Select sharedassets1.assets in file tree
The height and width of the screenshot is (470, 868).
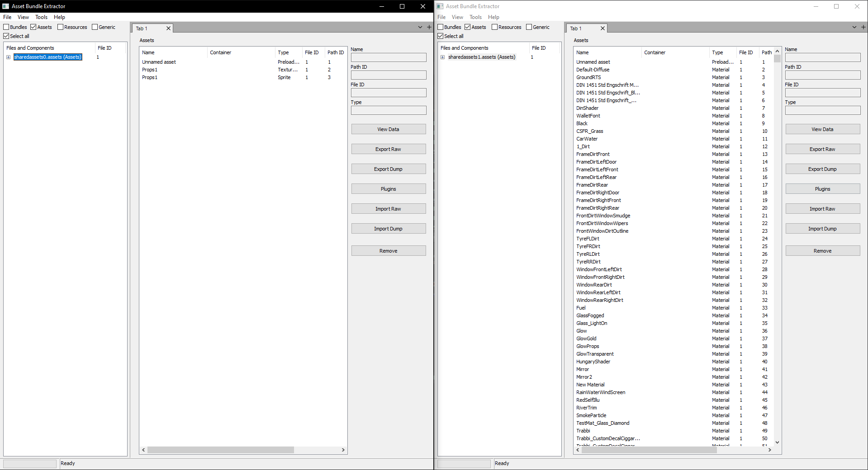pos(481,57)
